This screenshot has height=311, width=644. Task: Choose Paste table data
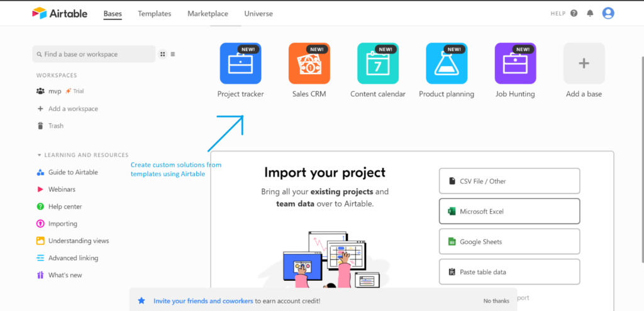[509, 271]
